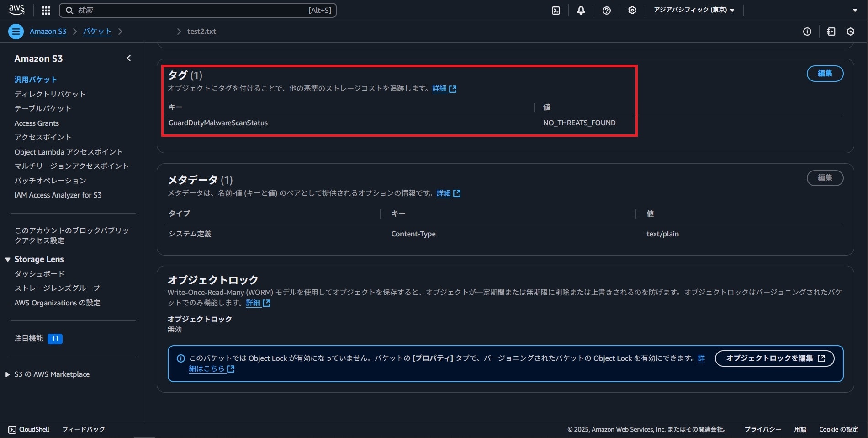Open CloudShell from the top navigation bar
The width and height of the screenshot is (868, 438).
coord(556,10)
